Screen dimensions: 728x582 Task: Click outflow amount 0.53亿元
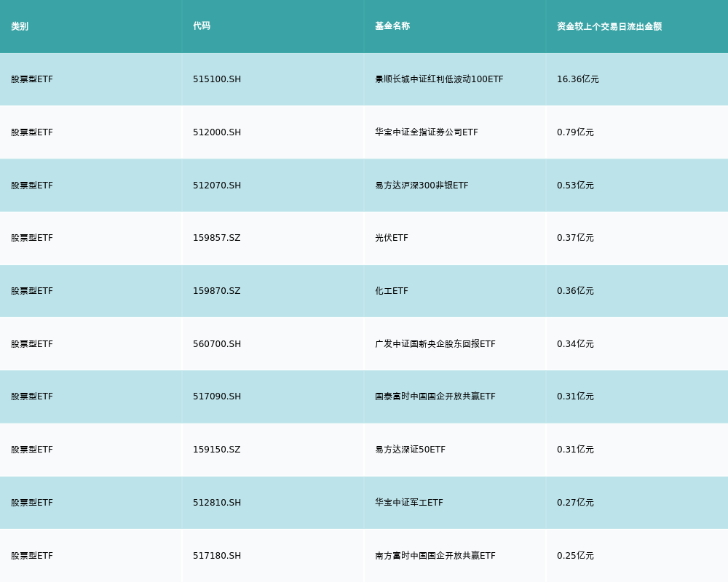tap(575, 186)
